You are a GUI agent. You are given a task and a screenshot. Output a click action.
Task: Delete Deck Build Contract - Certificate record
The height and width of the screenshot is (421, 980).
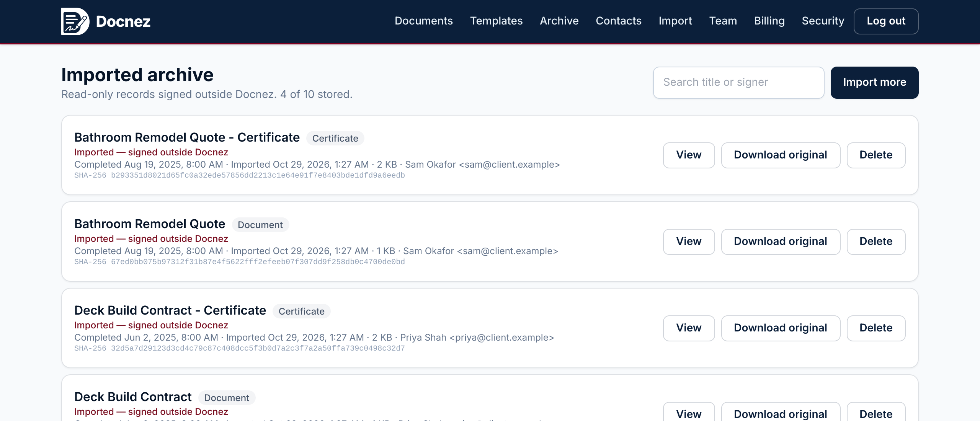tap(876, 328)
